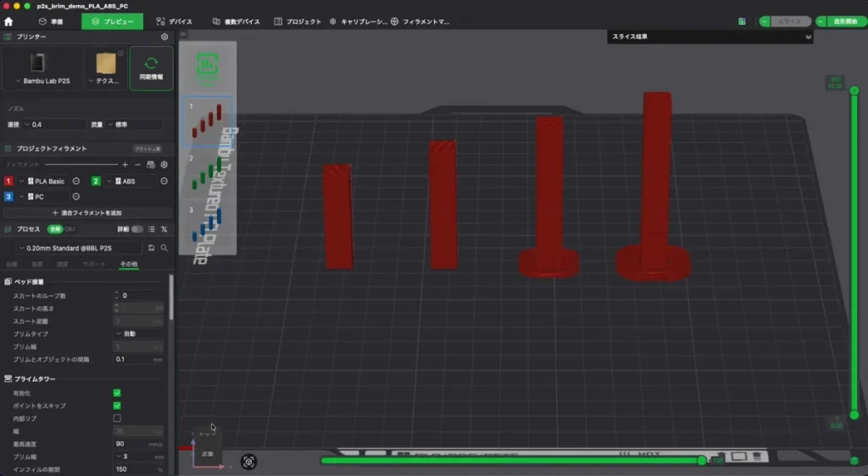Open the process settings list icon

[x=151, y=229]
